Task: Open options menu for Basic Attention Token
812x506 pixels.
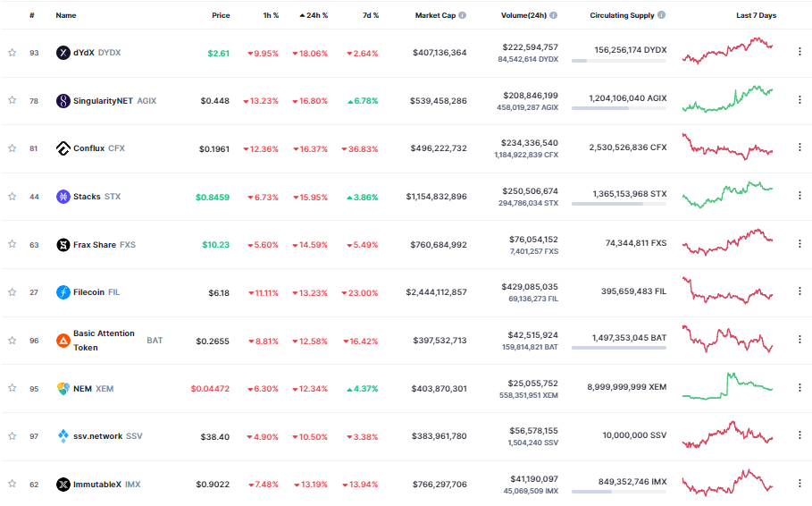Action: [x=799, y=340]
